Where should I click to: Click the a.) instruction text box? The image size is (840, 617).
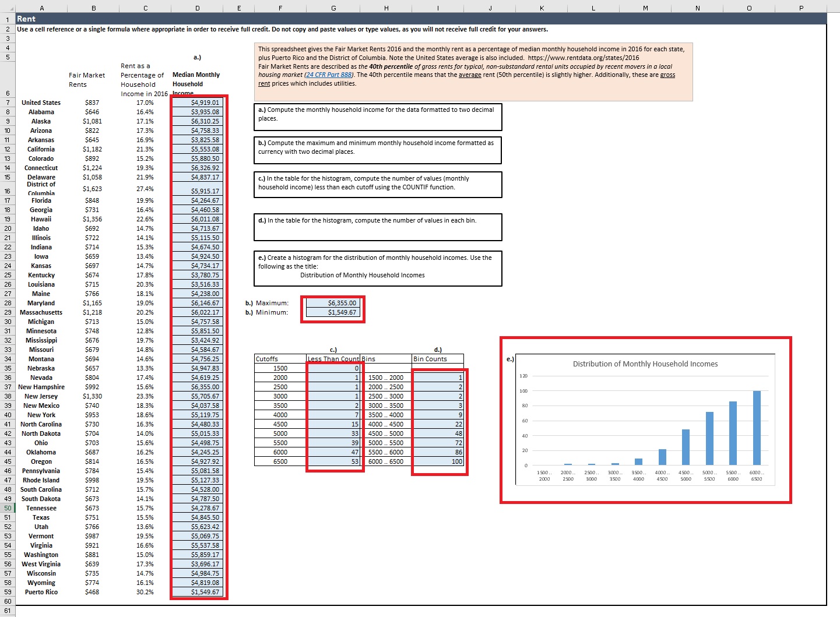tap(378, 117)
